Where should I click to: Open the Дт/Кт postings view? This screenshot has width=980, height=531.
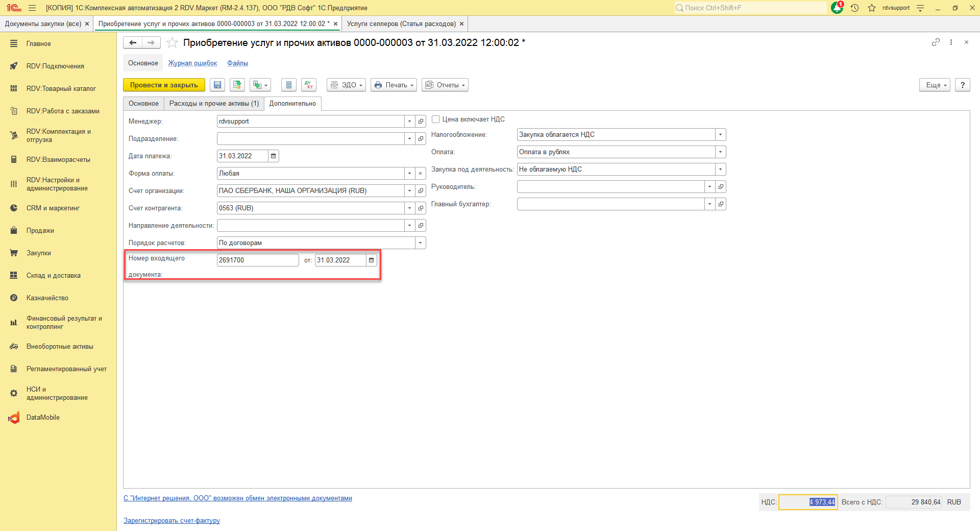pos(309,85)
